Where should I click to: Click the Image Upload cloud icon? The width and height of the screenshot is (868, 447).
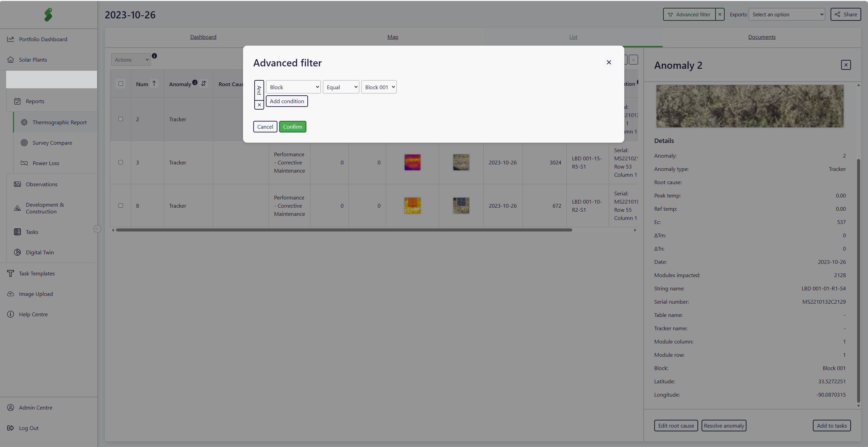click(11, 294)
